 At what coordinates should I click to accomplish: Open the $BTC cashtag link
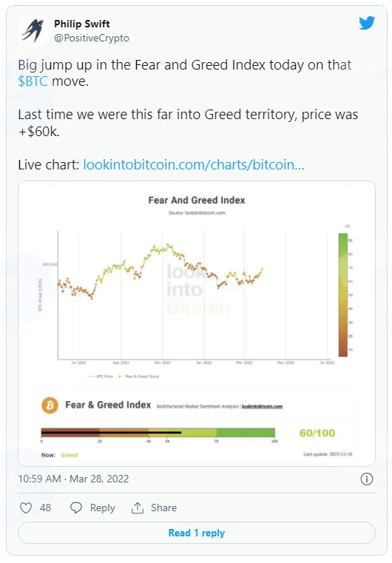(x=33, y=81)
